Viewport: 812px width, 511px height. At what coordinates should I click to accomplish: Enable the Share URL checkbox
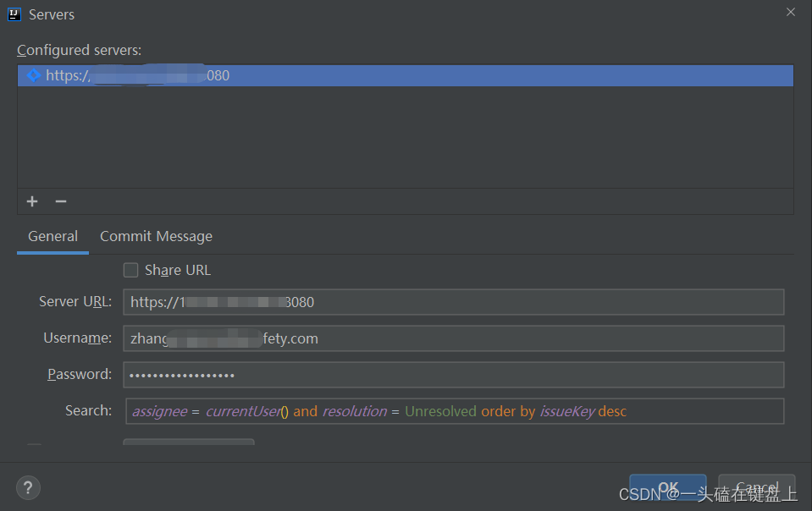coord(131,270)
